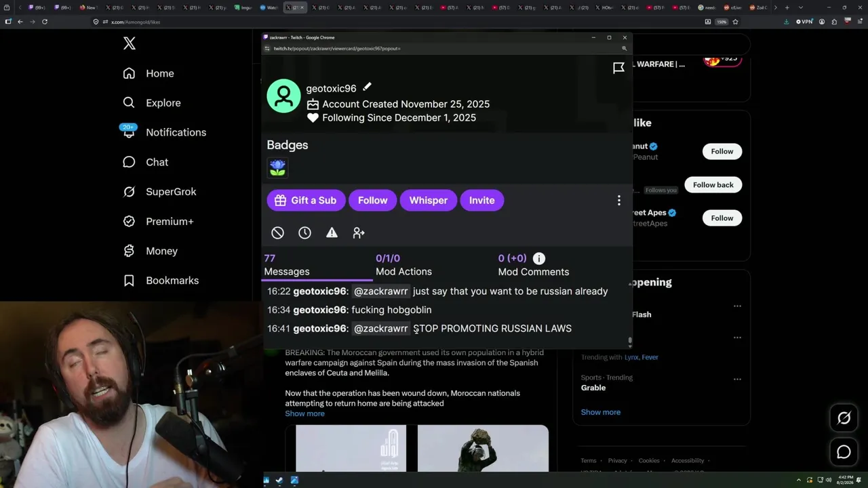Click the Invite button

point(481,201)
